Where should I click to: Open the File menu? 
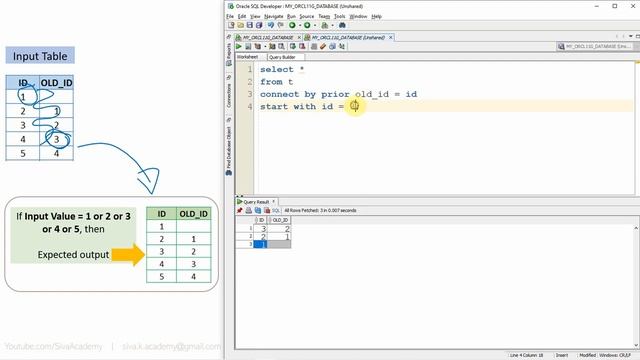pos(230,16)
